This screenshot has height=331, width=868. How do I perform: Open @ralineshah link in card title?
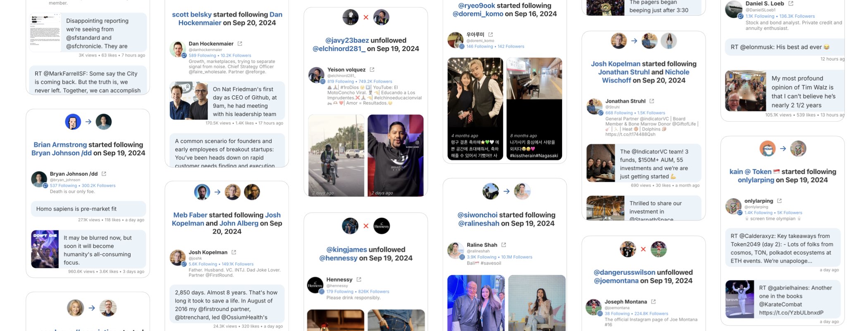(479, 223)
